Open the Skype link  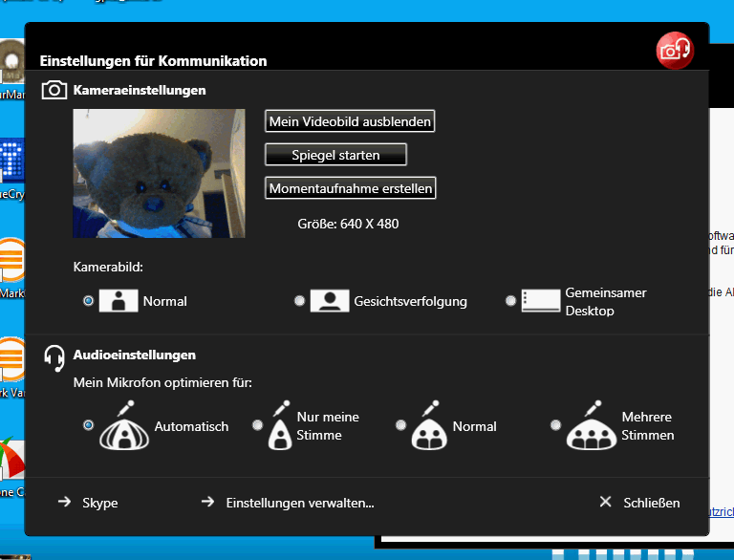click(99, 503)
